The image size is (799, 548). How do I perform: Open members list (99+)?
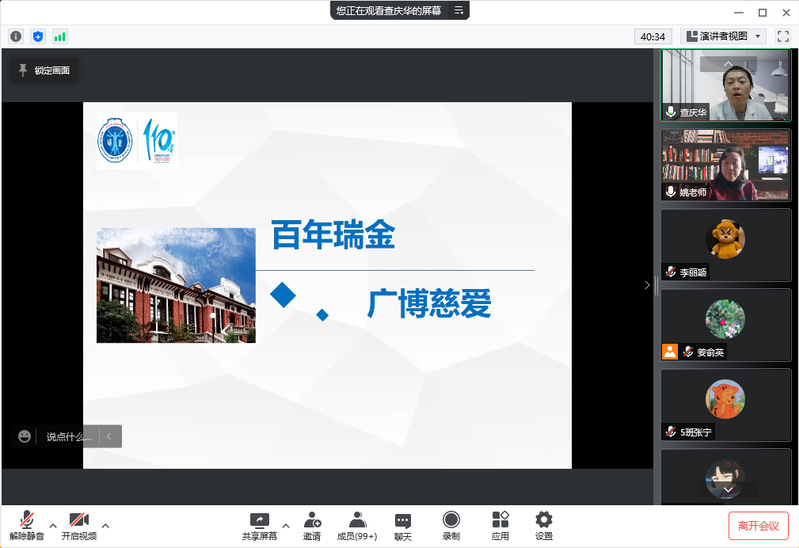click(x=357, y=526)
